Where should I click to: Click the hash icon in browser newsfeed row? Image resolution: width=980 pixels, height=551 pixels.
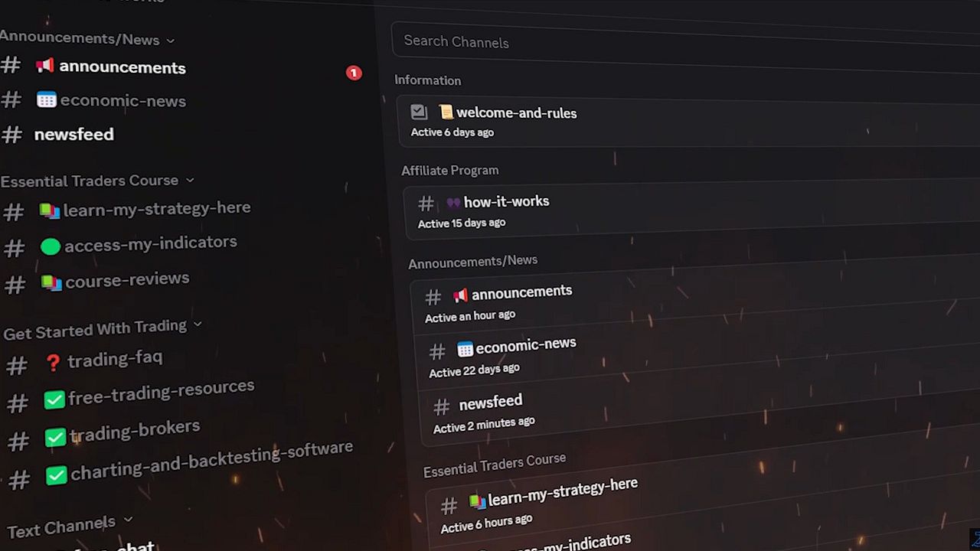(441, 406)
